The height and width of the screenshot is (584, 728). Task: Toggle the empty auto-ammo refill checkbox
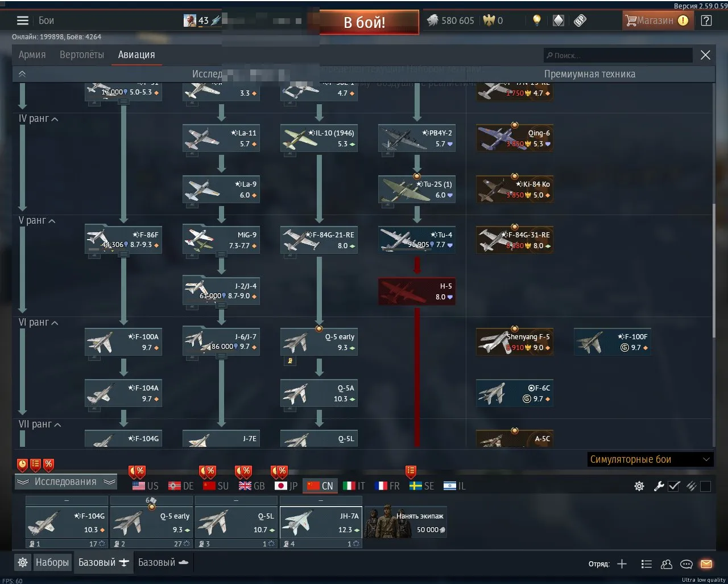[x=706, y=486]
